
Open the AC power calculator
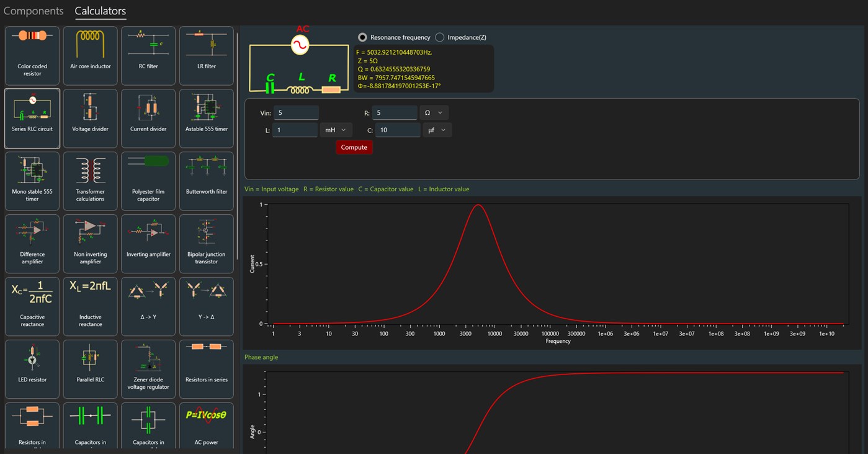pos(207,427)
